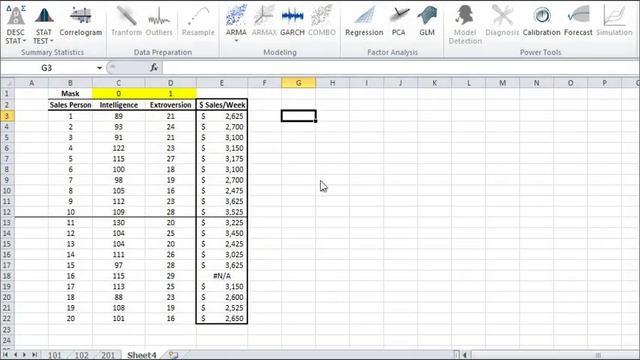Select sales value 2,625

point(222,116)
